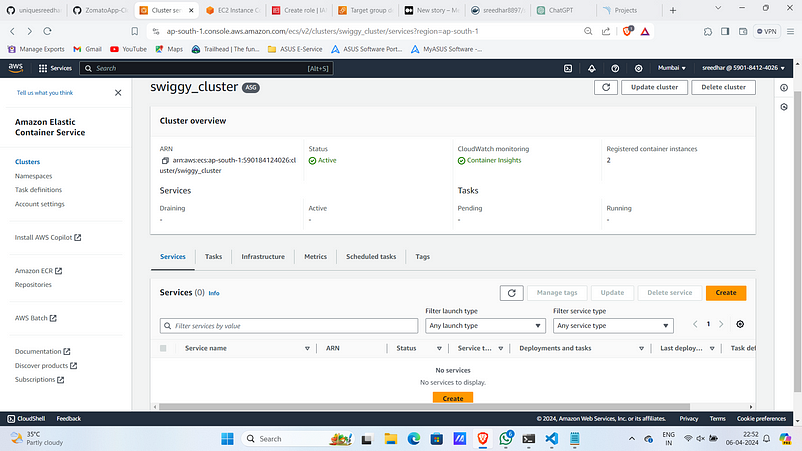Click the AWS console search box
This screenshot has width=802, height=451.
click(207, 68)
